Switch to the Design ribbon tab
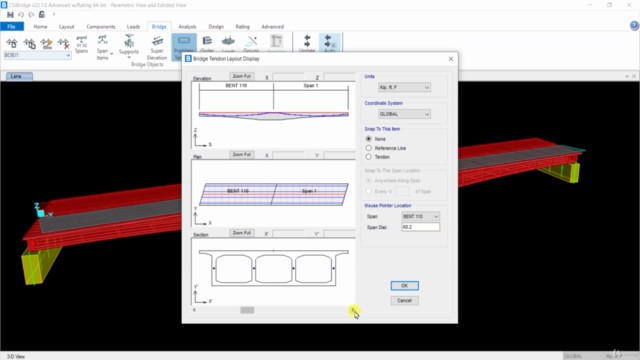This screenshot has height=360, width=640. tap(216, 27)
